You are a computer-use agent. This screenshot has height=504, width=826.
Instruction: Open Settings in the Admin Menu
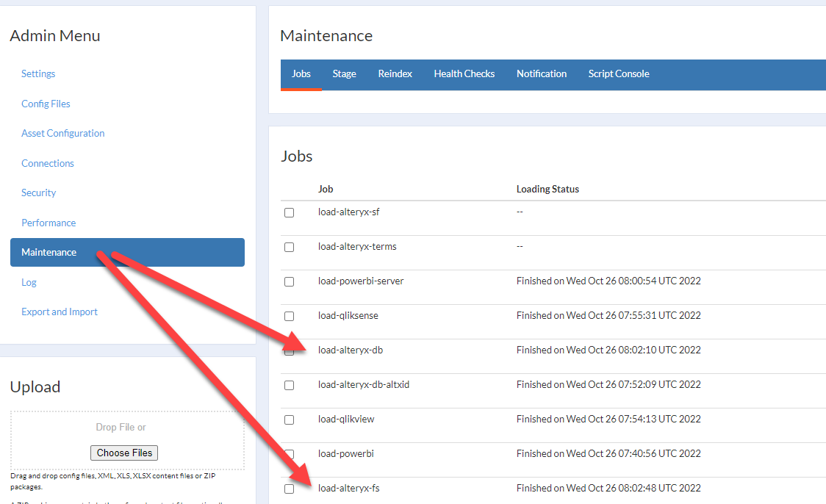[x=37, y=73]
